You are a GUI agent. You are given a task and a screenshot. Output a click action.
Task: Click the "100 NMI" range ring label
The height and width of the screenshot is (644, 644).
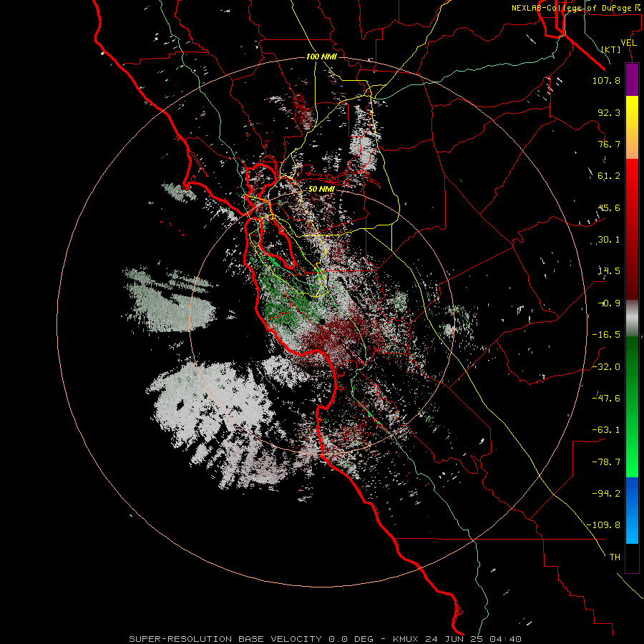(321, 57)
